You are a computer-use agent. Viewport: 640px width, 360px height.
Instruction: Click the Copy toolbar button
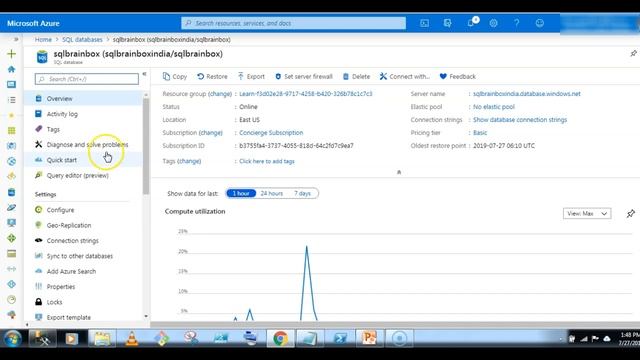tap(175, 76)
